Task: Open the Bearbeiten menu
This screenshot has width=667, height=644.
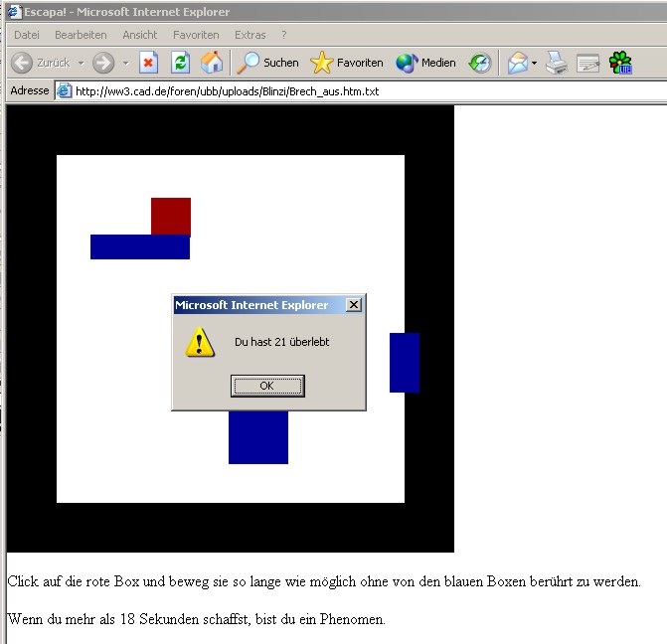Action: pos(81,35)
